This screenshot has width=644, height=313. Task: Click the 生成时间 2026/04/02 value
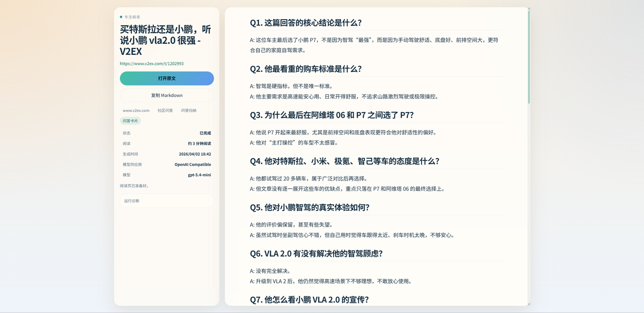[195, 154]
